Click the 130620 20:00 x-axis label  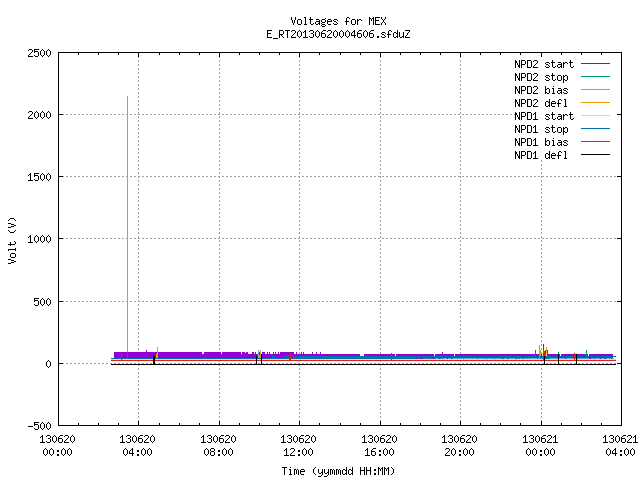coord(459,446)
